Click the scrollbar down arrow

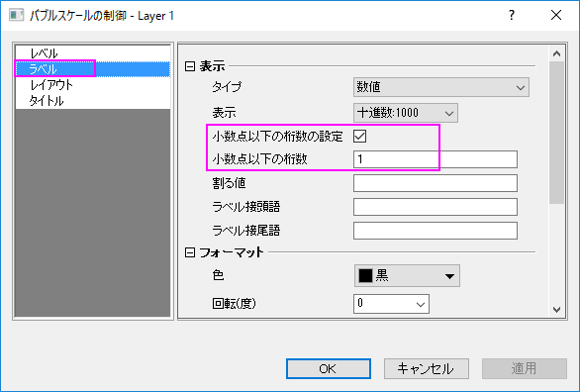[556, 310]
